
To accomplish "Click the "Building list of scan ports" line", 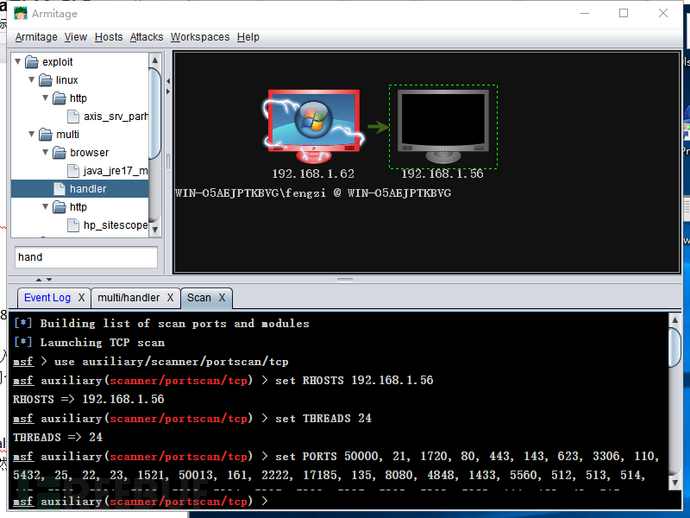I will coord(161,323).
